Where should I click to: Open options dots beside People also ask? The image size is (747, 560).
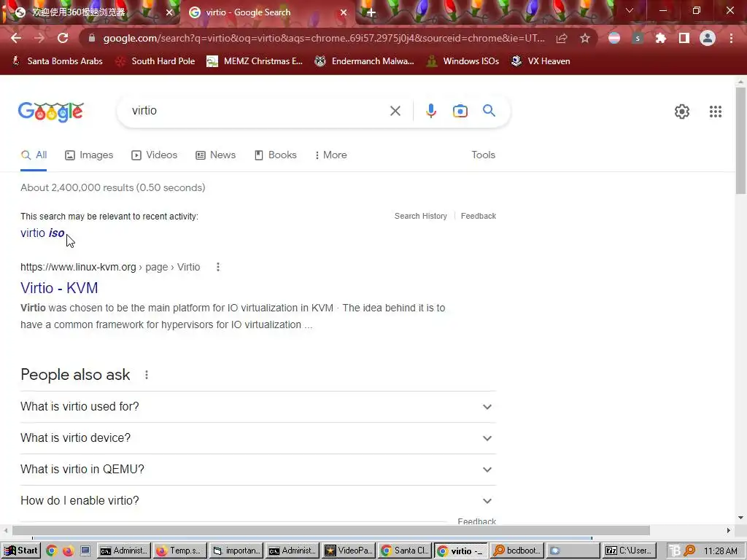(146, 376)
